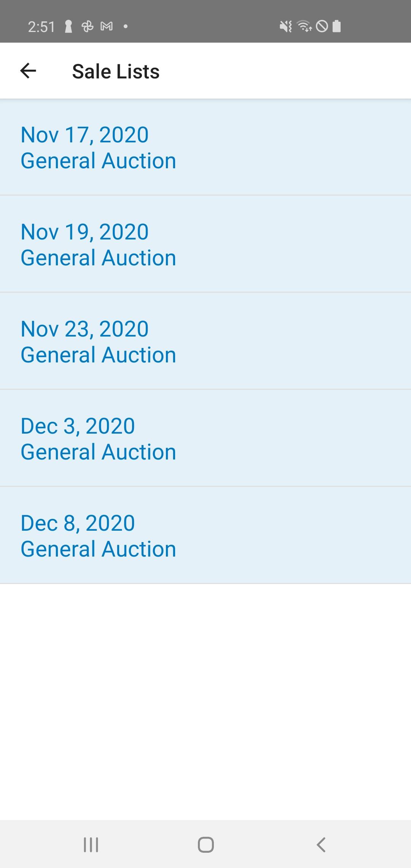Tap the 2:51 clock in status bar
Viewport: 411px width, 868px height.
[41, 27]
